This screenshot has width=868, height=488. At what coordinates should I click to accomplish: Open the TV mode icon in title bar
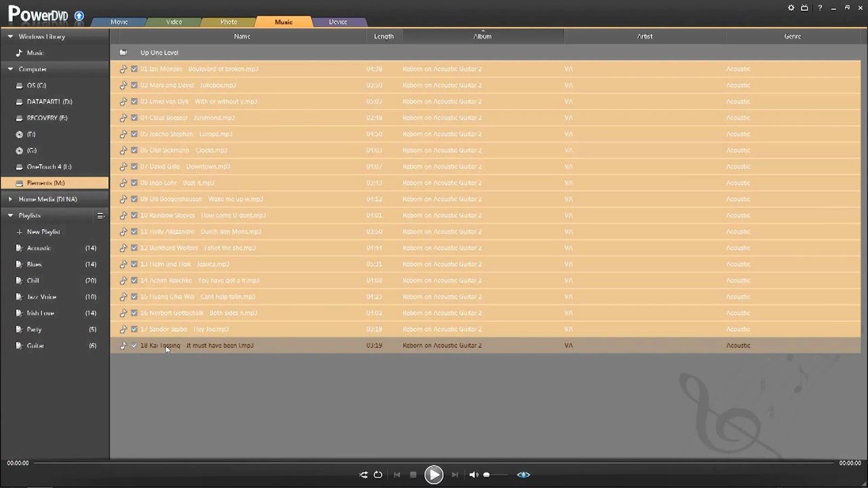[x=804, y=8]
